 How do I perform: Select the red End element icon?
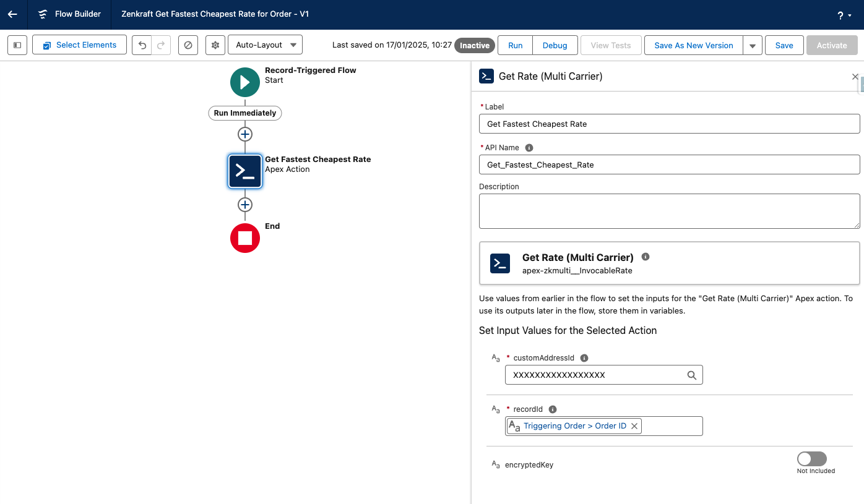[x=245, y=238]
